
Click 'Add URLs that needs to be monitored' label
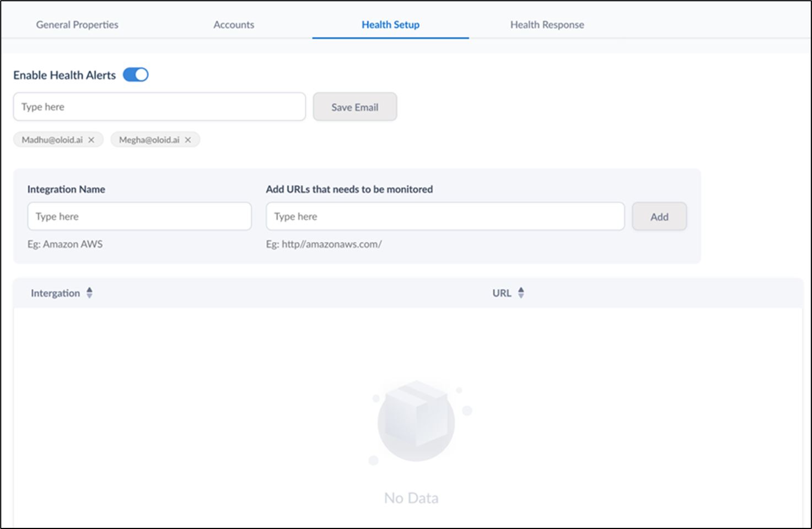coord(349,189)
